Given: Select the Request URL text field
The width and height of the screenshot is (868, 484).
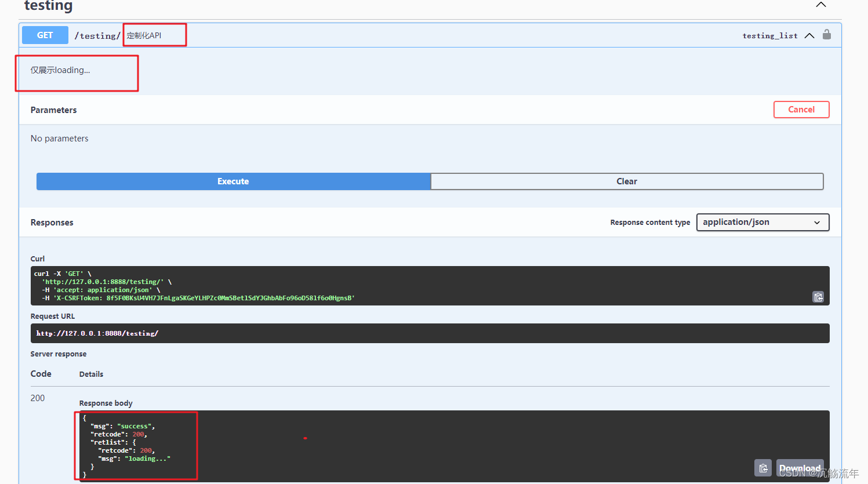Looking at the screenshot, I should [430, 333].
